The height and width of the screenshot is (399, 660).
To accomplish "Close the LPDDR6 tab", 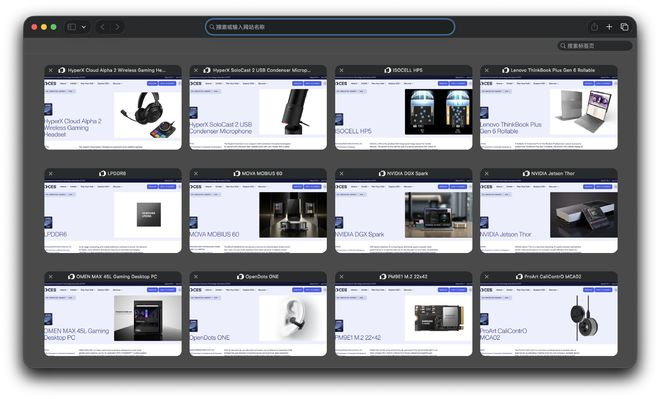I will pyautogui.click(x=51, y=173).
